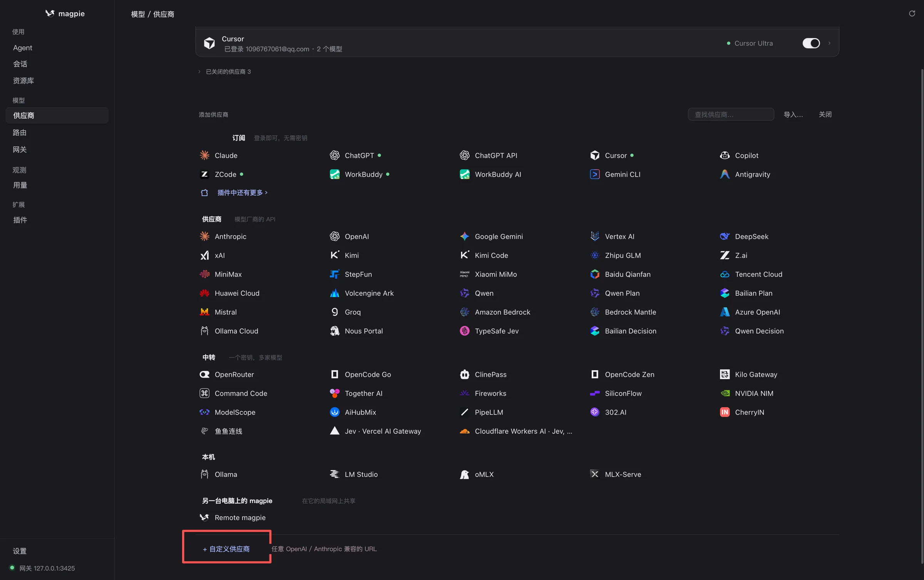The height and width of the screenshot is (580, 924).
Task: Click the Huawei Cloud icon
Action: 204,293
